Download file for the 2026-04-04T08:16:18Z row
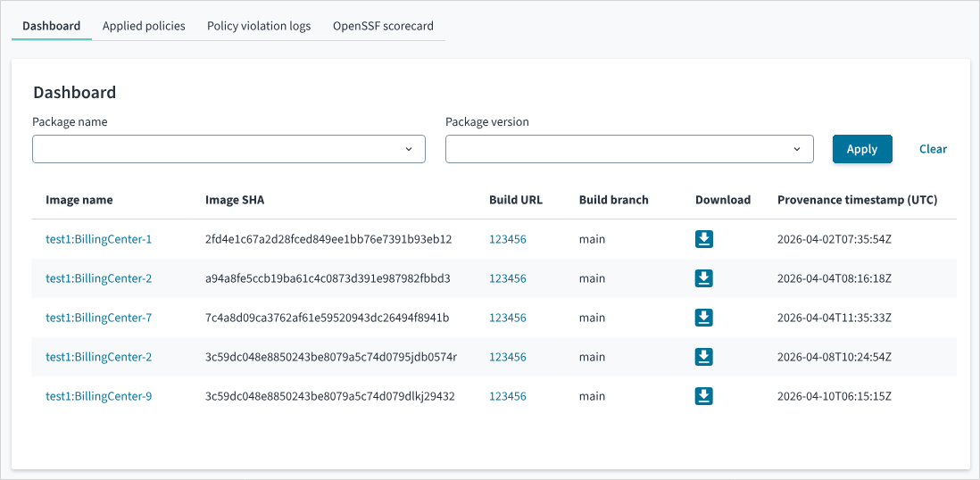The width and height of the screenshot is (980, 480). pyautogui.click(x=703, y=278)
